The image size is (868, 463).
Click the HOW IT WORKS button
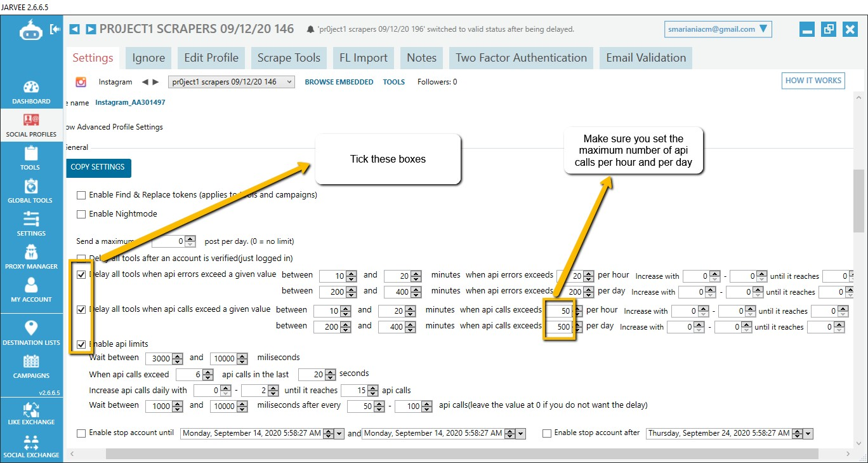(813, 81)
